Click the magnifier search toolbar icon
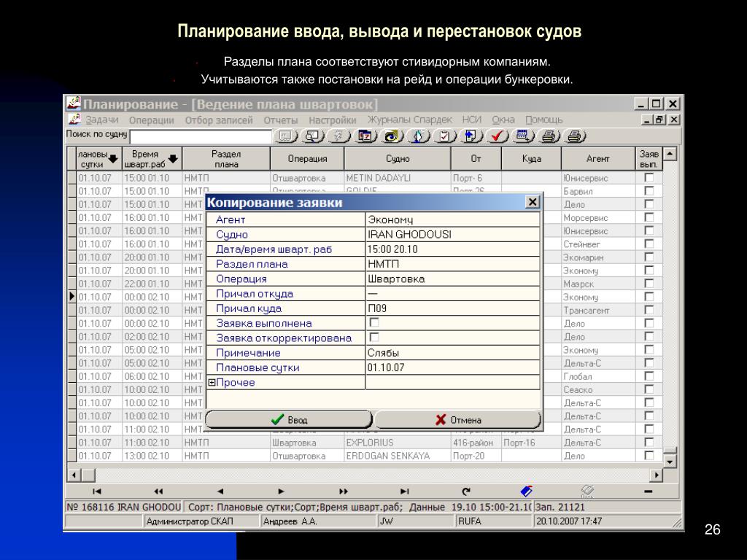The height and width of the screenshot is (560, 747). [x=312, y=136]
